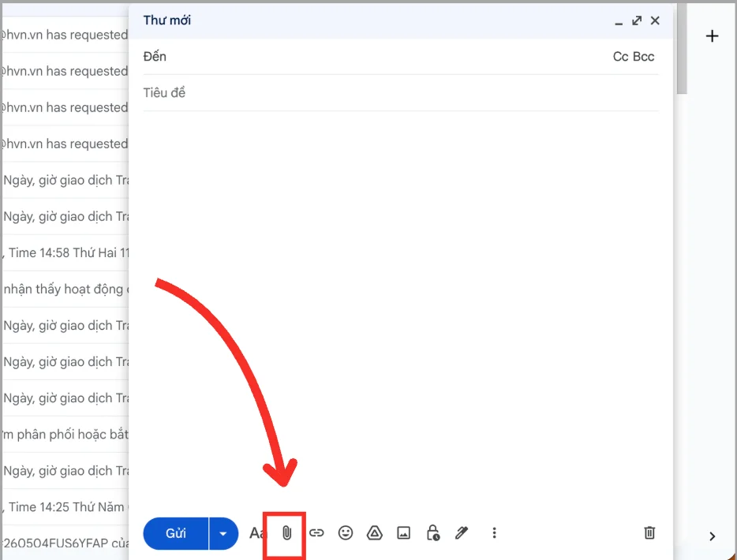Viewport: 737px width, 560px height.
Task: Insert files from Google Drive
Action: 375,532
